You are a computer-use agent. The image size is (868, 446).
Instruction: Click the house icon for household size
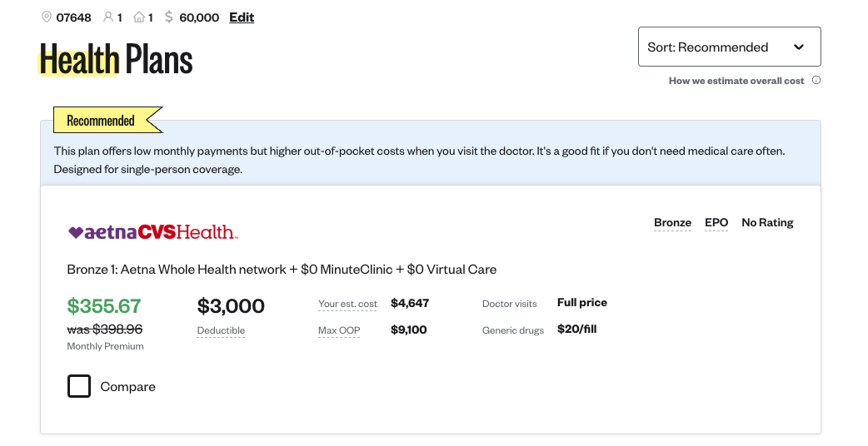click(139, 17)
